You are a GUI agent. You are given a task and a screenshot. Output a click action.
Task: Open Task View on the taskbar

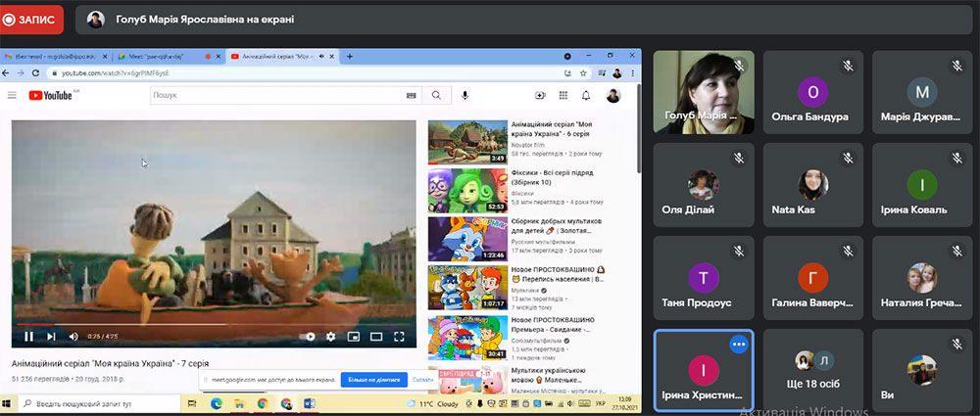(x=192, y=404)
